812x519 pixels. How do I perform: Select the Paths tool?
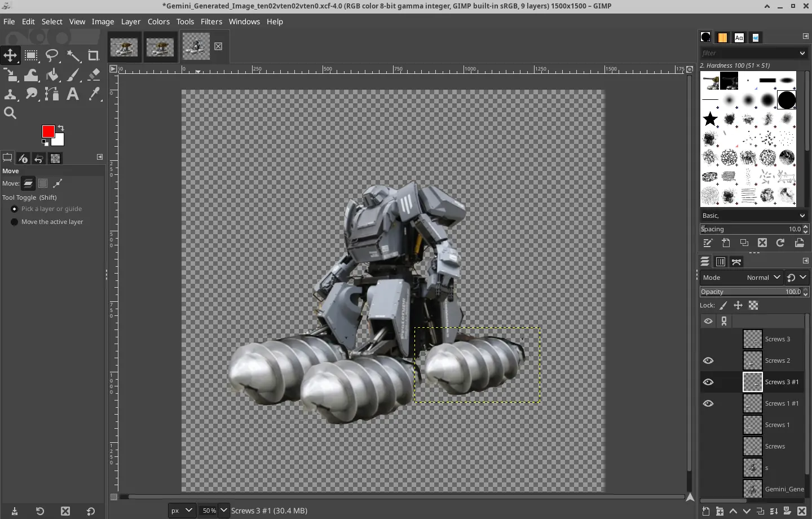(x=52, y=94)
